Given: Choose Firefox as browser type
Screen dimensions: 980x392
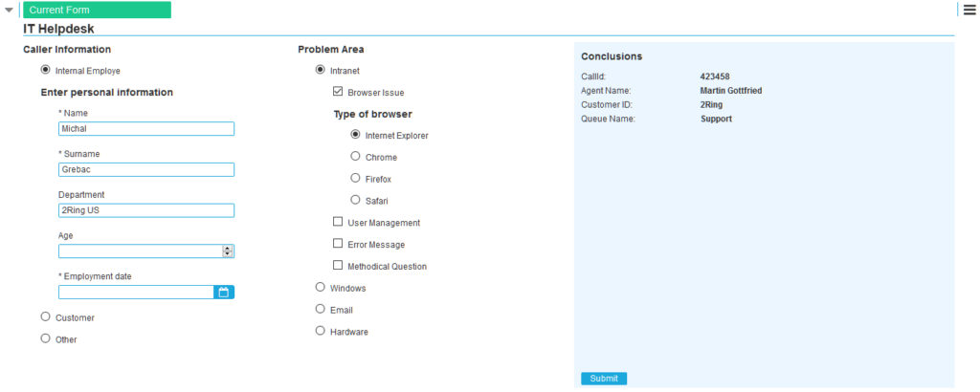Looking at the screenshot, I should pyautogui.click(x=356, y=178).
